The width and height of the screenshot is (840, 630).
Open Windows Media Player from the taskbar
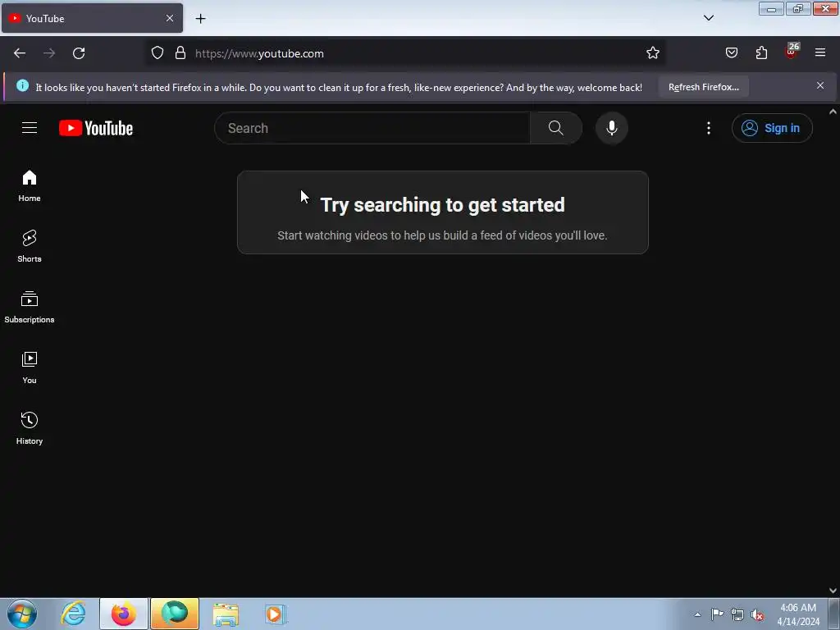276,614
